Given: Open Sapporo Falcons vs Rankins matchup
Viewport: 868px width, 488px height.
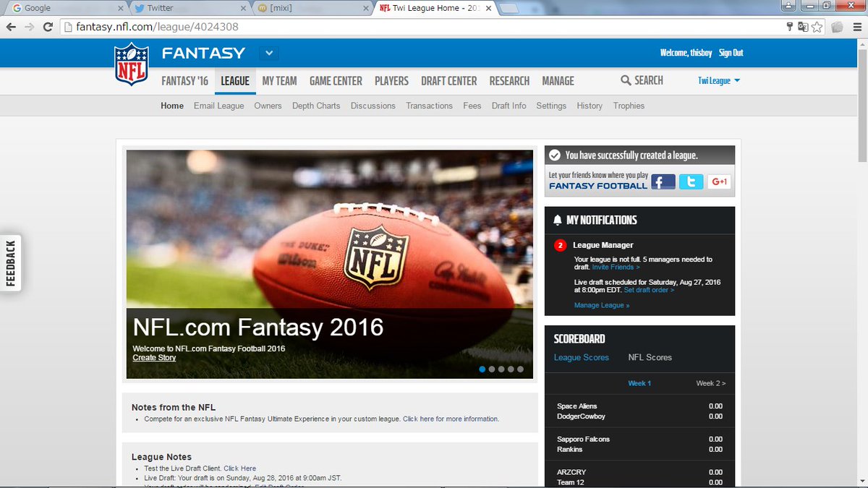Looking at the screenshot, I should pos(639,444).
